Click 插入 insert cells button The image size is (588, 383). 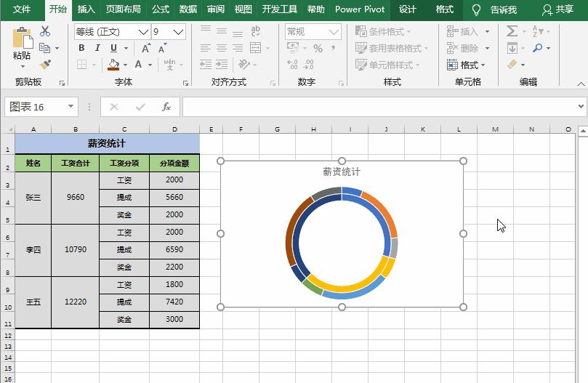point(463,31)
